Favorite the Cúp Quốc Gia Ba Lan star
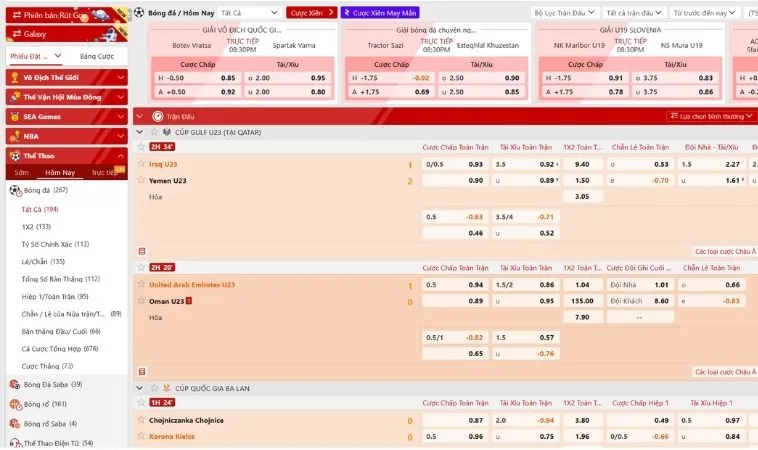This screenshot has width=758, height=450. click(x=154, y=388)
